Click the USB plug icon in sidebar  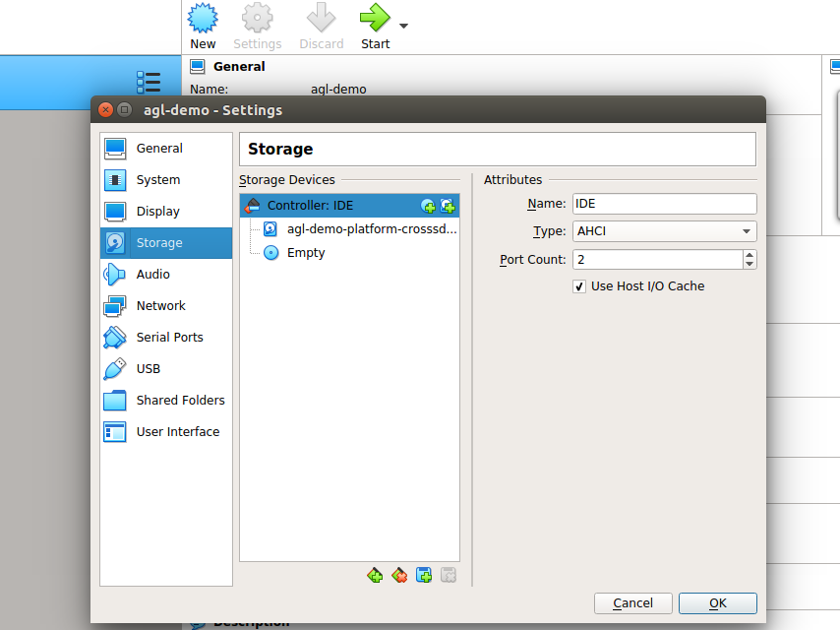tap(115, 369)
